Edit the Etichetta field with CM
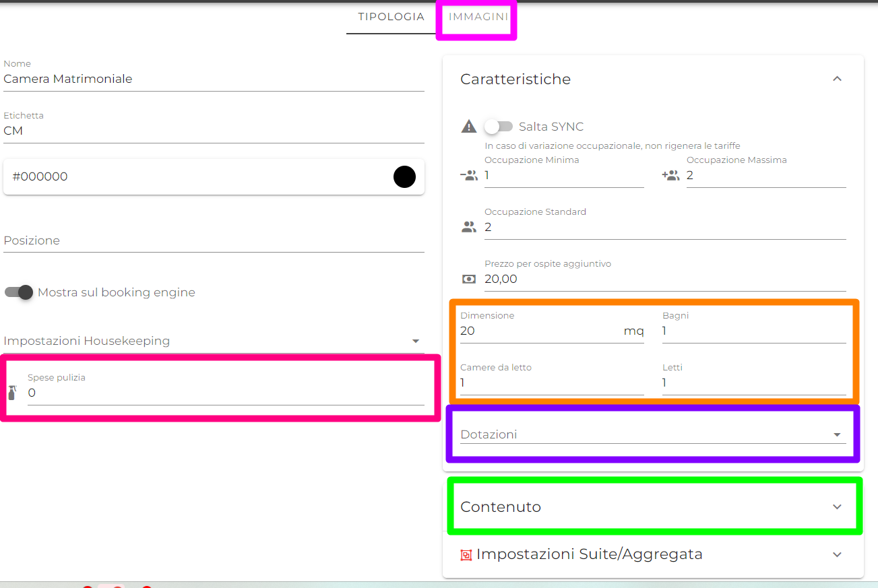 click(214, 131)
